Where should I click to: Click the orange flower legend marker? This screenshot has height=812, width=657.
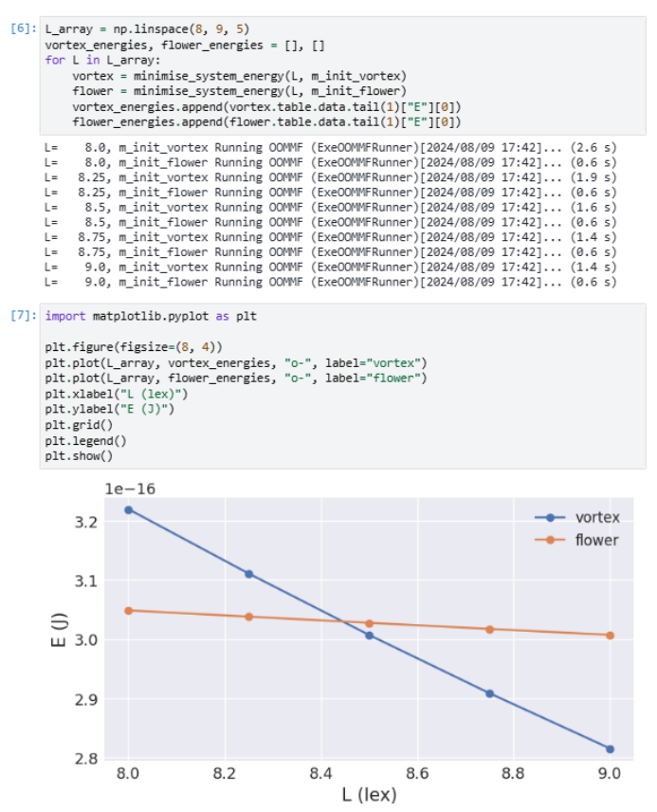[551, 540]
